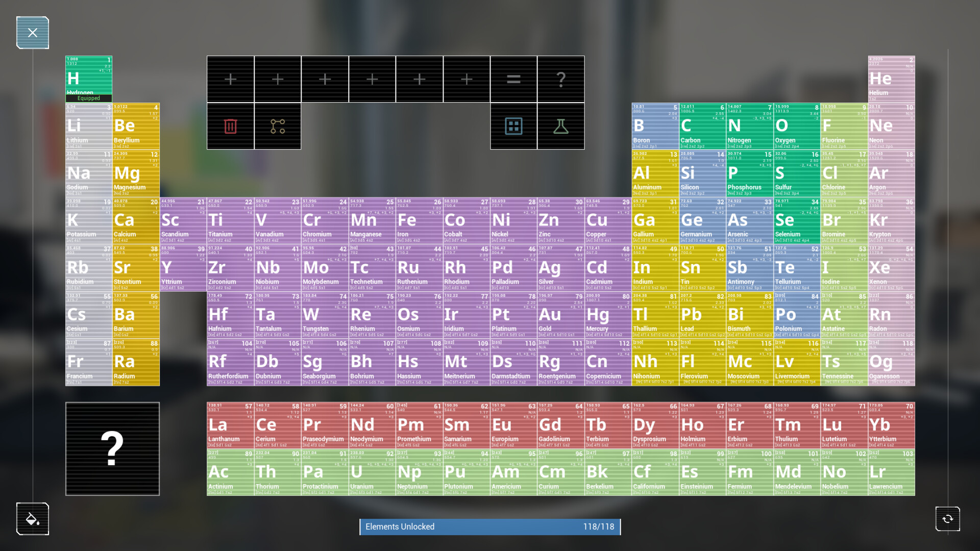The image size is (980, 551).
Task: Close the periodic table with X
Action: pyautogui.click(x=33, y=33)
